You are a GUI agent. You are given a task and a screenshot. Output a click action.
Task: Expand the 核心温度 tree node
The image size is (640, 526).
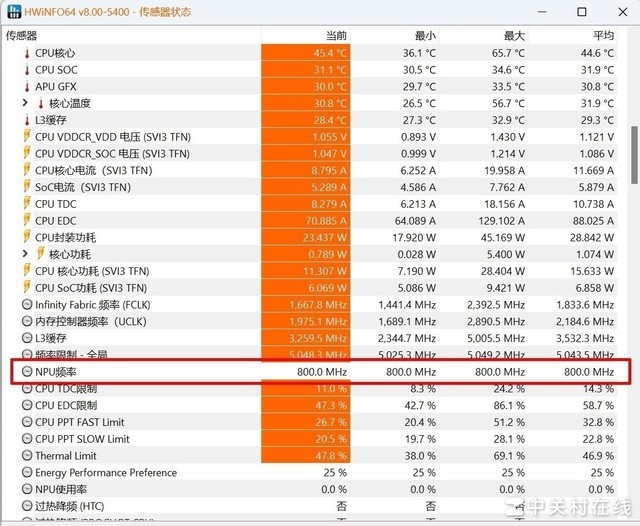point(25,104)
